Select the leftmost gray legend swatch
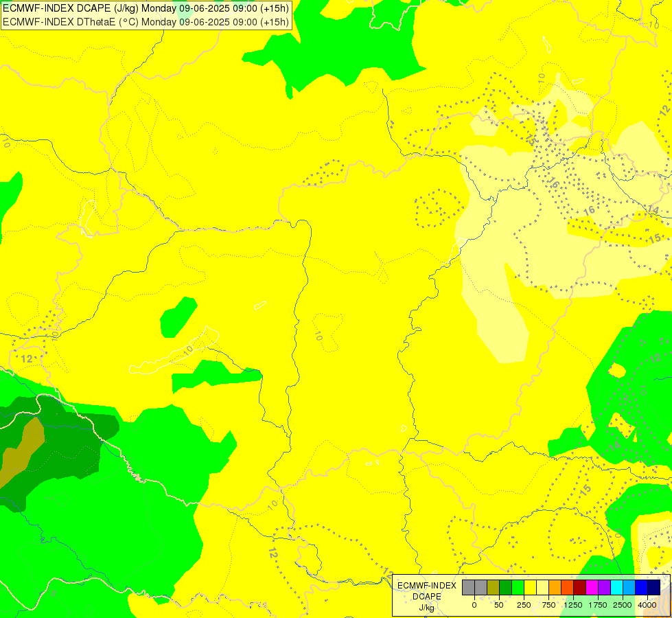The image size is (672, 618). (468, 588)
